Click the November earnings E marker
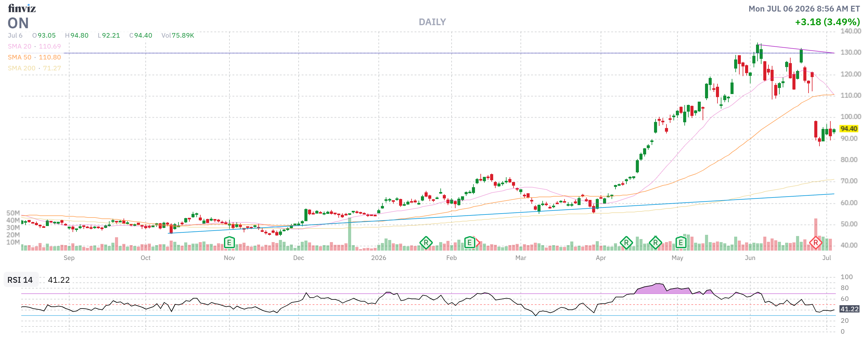Image resolution: width=868 pixels, height=341 pixels. (x=229, y=242)
